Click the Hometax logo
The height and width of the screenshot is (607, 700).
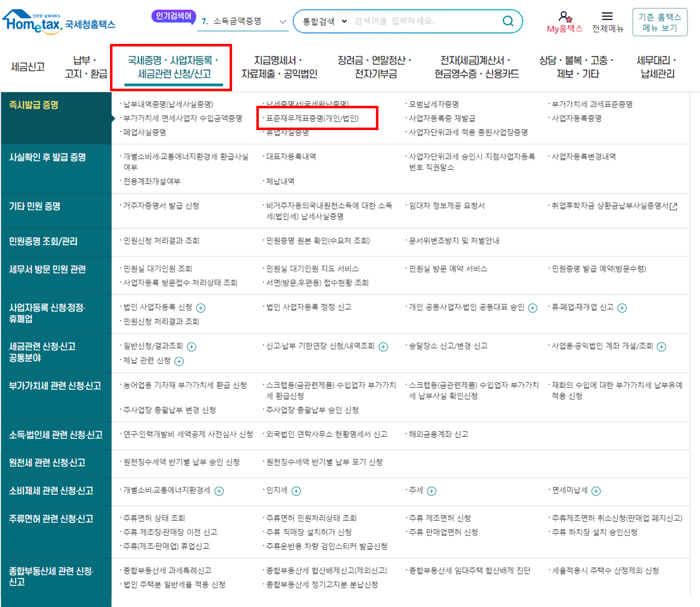click(x=59, y=22)
